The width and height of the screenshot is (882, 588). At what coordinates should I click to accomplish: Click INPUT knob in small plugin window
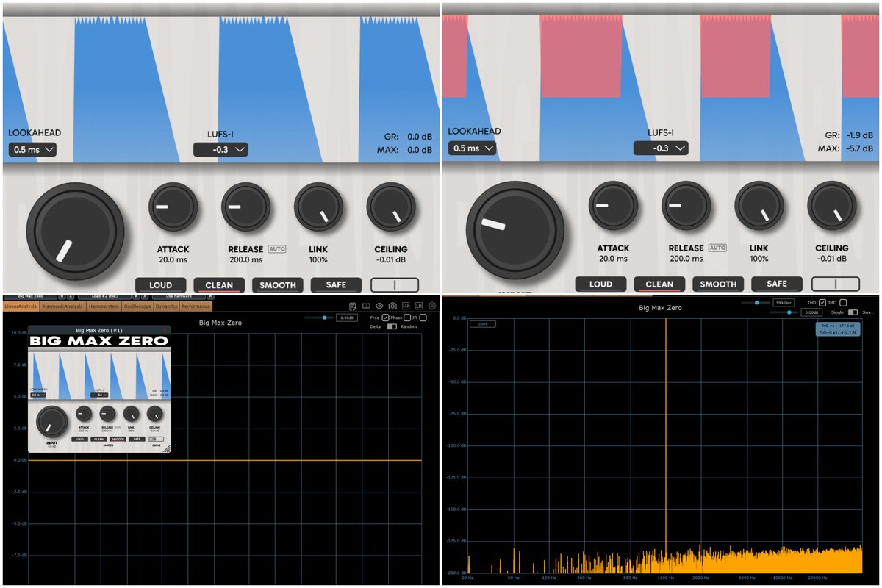tap(51, 421)
